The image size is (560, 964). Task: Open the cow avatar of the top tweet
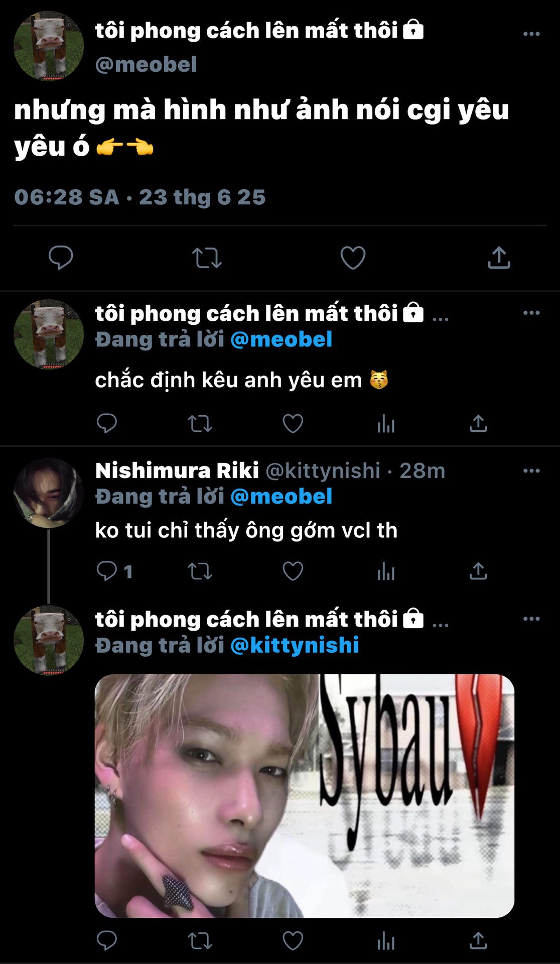pos(49,46)
